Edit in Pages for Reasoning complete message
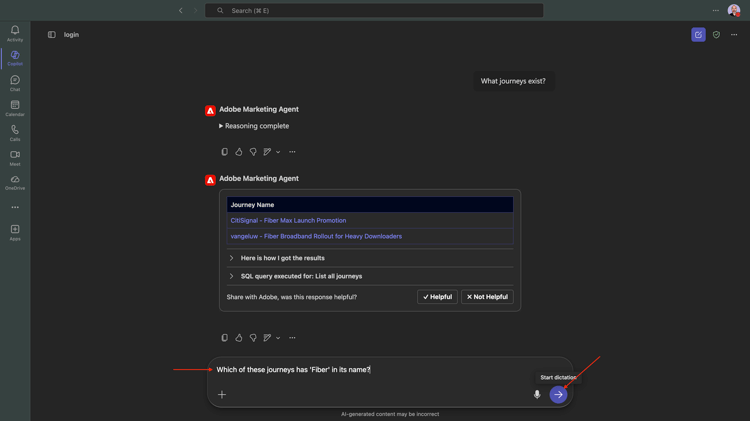Screen dimensions: 750x421 click(267, 152)
